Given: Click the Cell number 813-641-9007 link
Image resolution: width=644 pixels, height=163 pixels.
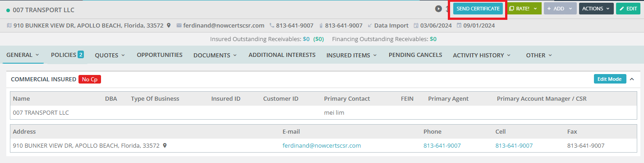Looking at the screenshot, I should [514, 146].
